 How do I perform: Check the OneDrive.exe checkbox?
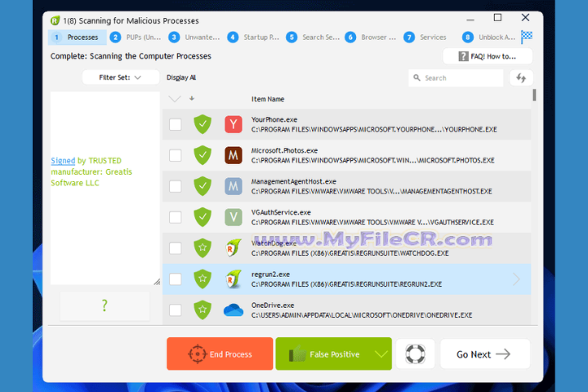pos(175,310)
